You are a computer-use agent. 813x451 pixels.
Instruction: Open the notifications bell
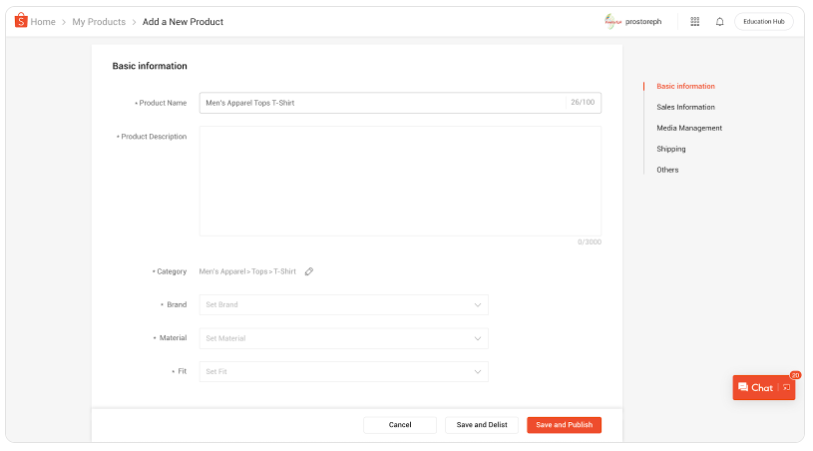click(720, 22)
